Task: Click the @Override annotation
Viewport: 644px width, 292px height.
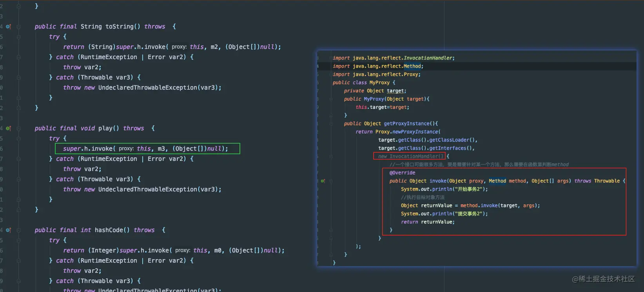Action: [x=402, y=173]
